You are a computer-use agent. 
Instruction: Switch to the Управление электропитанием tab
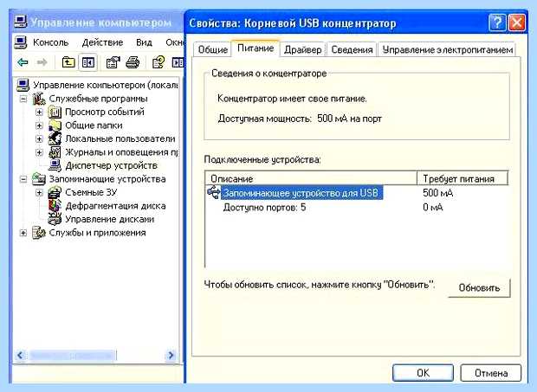pos(447,50)
